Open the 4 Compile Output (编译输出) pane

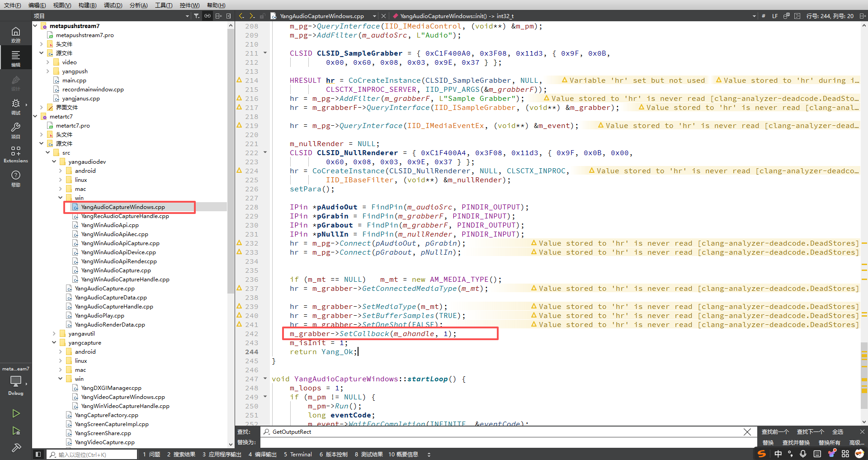(262, 455)
